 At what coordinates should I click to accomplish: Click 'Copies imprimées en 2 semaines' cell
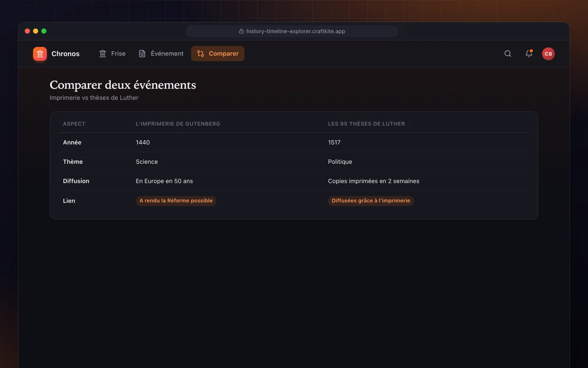point(373,181)
